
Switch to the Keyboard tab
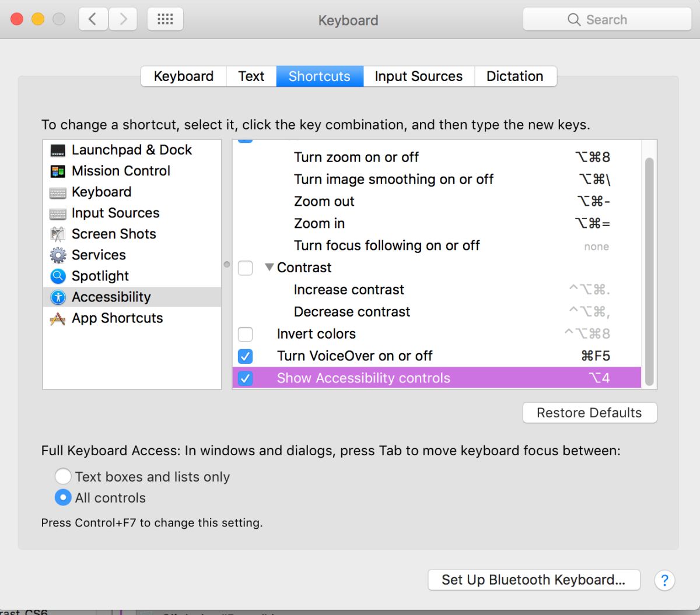[184, 76]
